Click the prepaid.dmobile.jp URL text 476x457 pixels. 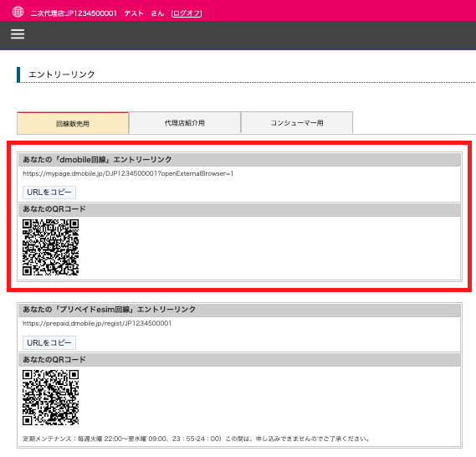(97, 323)
